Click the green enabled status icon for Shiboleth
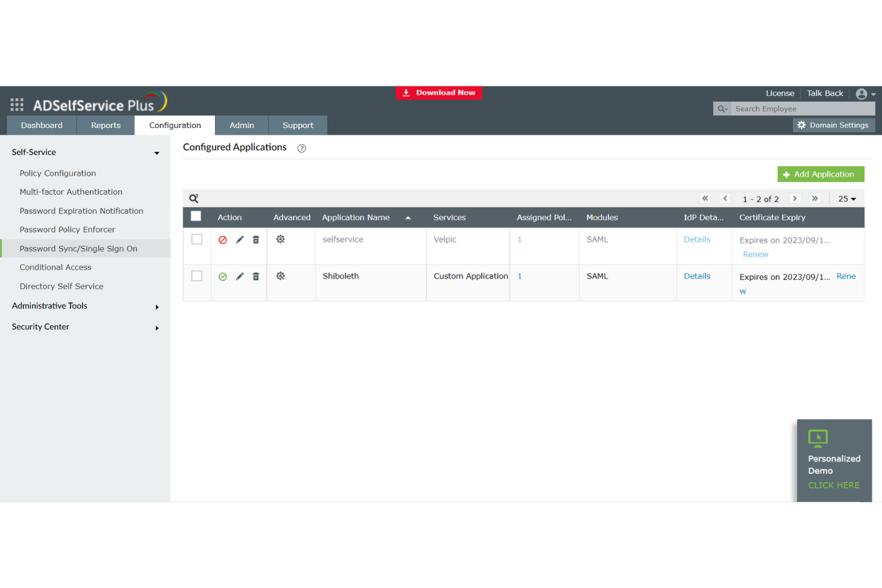 (223, 276)
